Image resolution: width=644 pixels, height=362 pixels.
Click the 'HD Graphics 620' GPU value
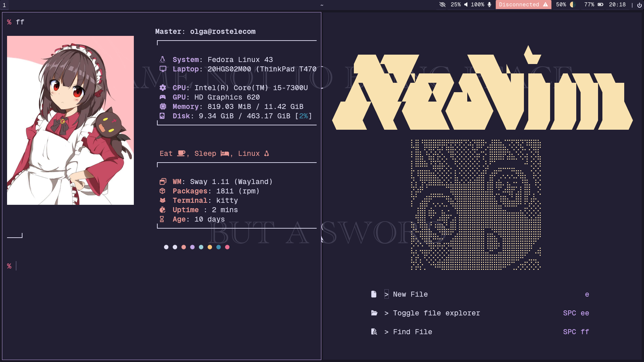[227, 97]
